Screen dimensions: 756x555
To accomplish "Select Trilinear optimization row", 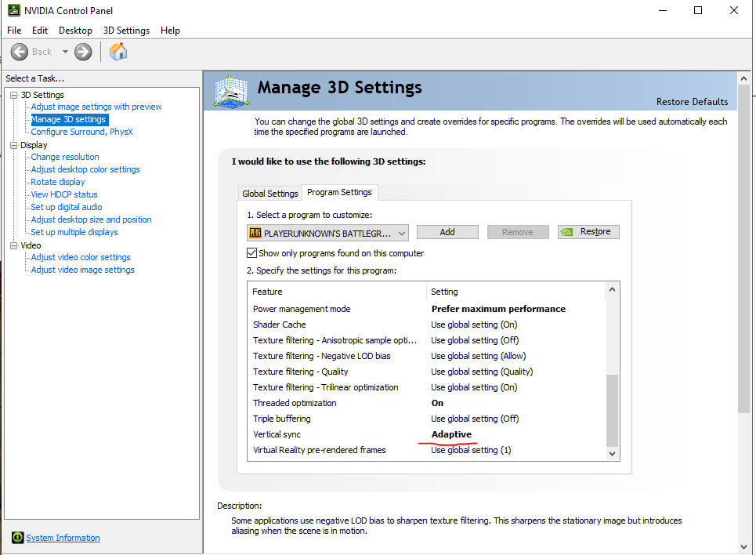I will 427,387.
